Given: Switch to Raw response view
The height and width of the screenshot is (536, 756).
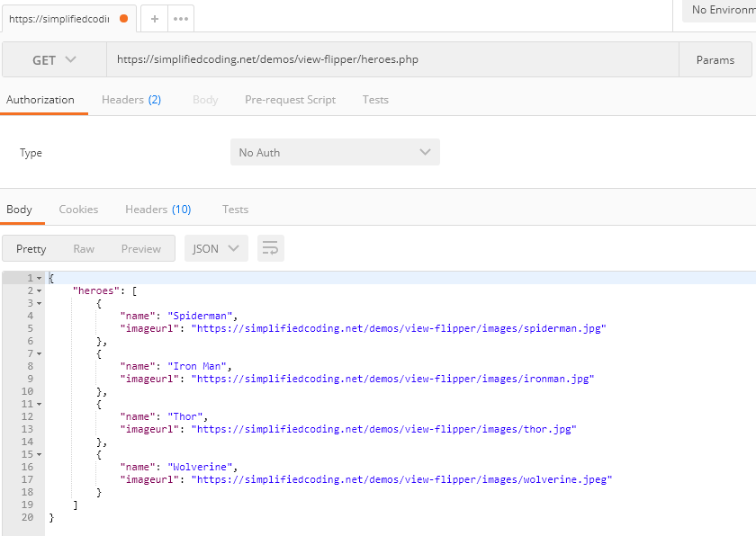Looking at the screenshot, I should 84,248.
